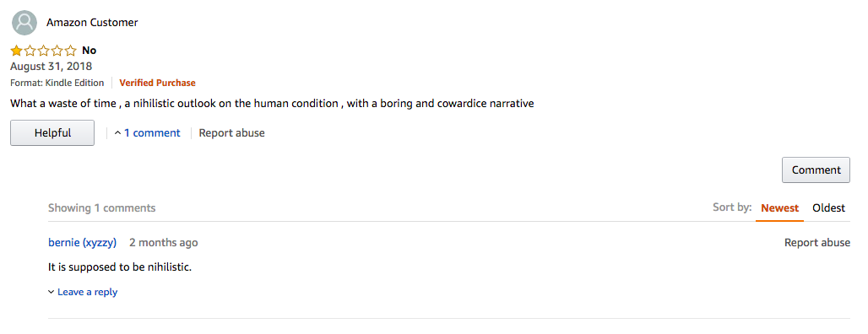Screen dimensions: 868x334
Task: Click the review title No
Action: [90, 51]
